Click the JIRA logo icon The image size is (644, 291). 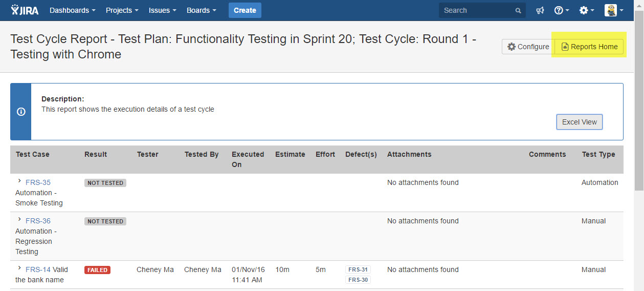25,10
